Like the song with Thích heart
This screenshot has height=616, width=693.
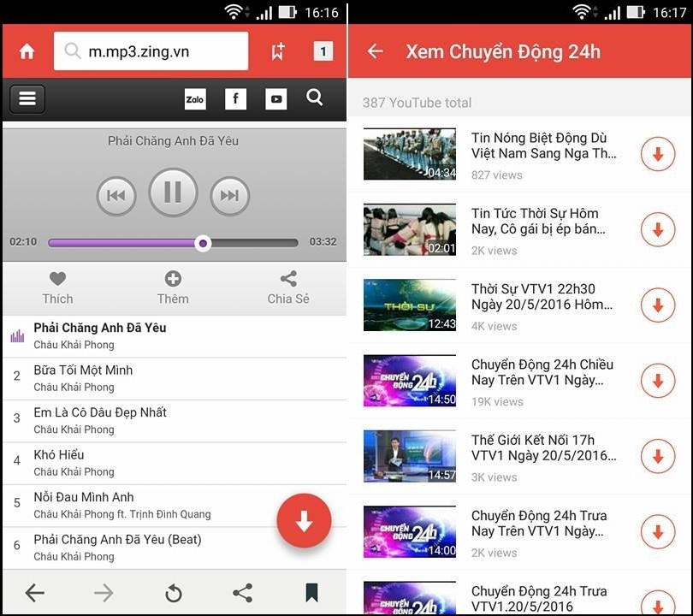pos(57,287)
